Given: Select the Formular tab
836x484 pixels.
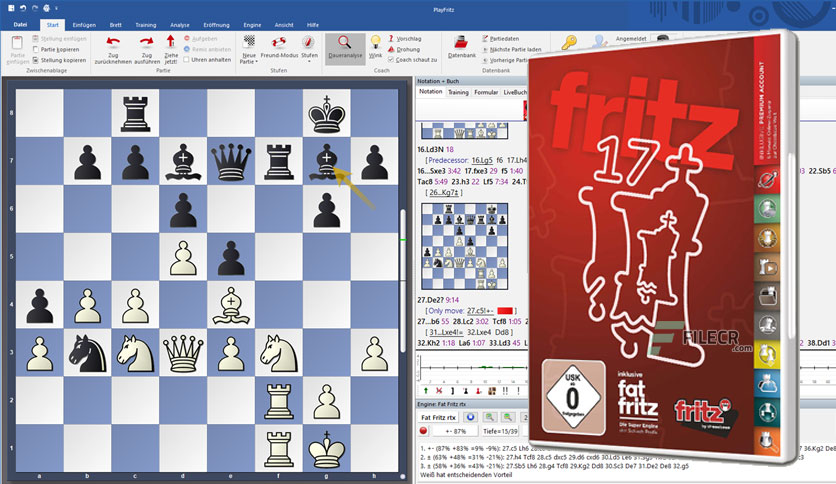Looking at the screenshot, I should pyautogui.click(x=486, y=92).
